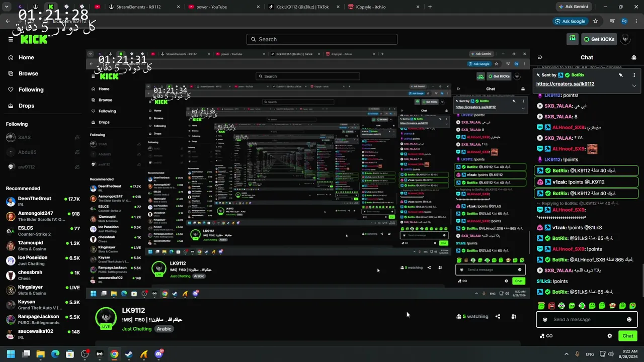Open chat settings gear
644x362 pixels.
coord(610,336)
